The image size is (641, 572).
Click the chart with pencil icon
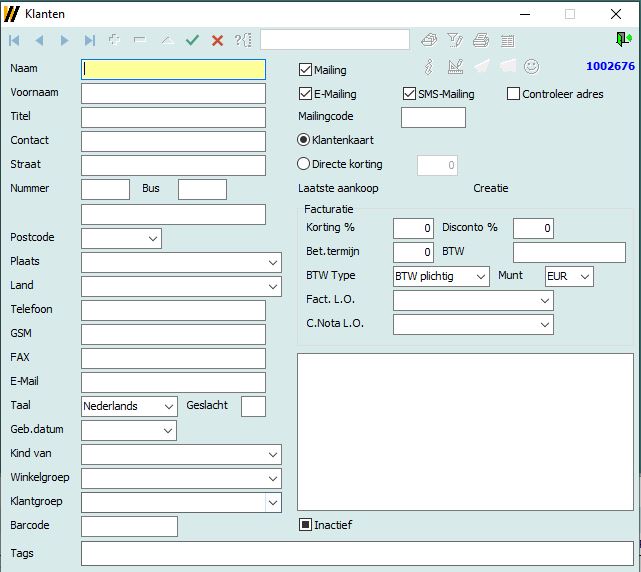point(455,66)
